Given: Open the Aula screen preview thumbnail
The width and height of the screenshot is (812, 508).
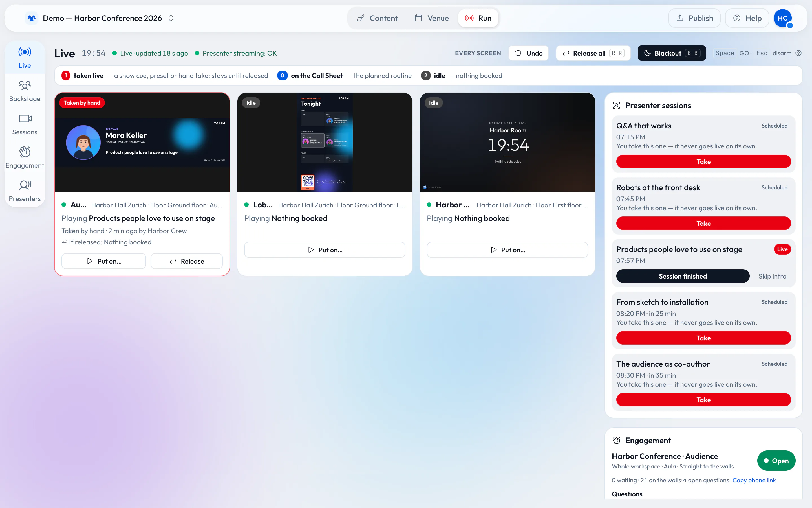Looking at the screenshot, I should pyautogui.click(x=142, y=143).
